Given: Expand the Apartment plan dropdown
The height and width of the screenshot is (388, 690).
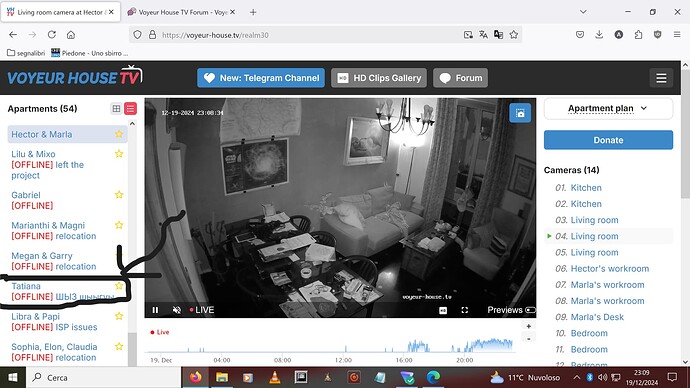Looking at the screenshot, I should pyautogui.click(x=608, y=108).
